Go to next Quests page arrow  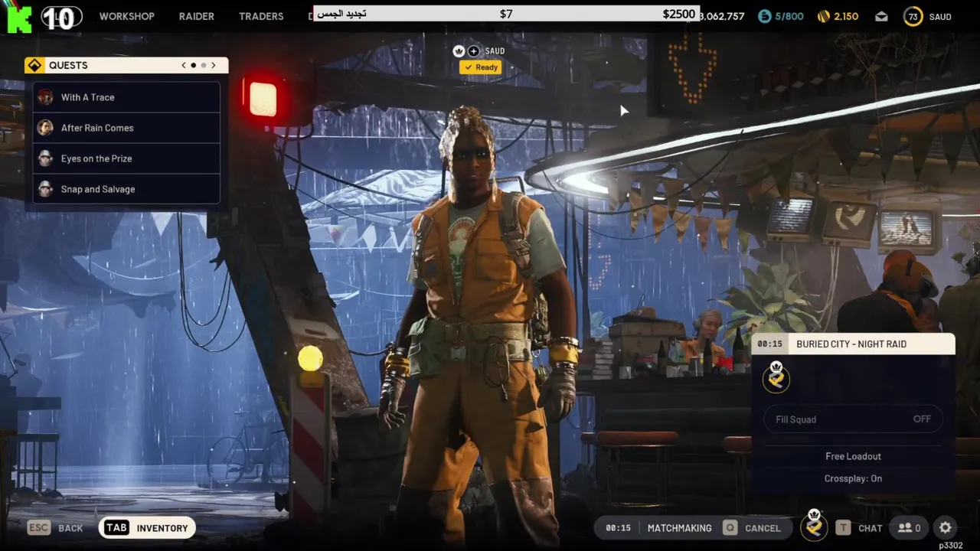click(214, 65)
